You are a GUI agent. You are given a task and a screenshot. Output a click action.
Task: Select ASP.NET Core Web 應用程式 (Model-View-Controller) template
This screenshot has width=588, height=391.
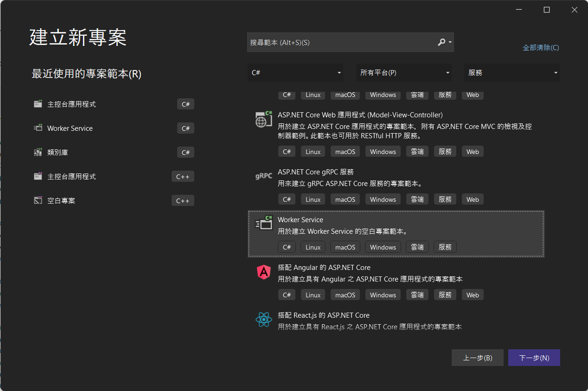click(x=396, y=133)
